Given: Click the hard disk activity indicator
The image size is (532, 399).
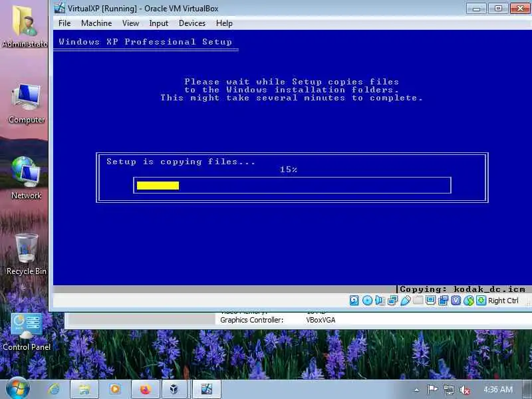Looking at the screenshot, I should [354, 301].
